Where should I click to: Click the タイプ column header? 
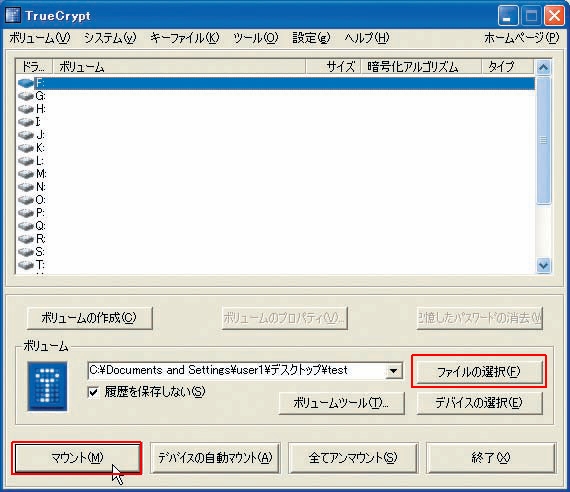click(508, 67)
